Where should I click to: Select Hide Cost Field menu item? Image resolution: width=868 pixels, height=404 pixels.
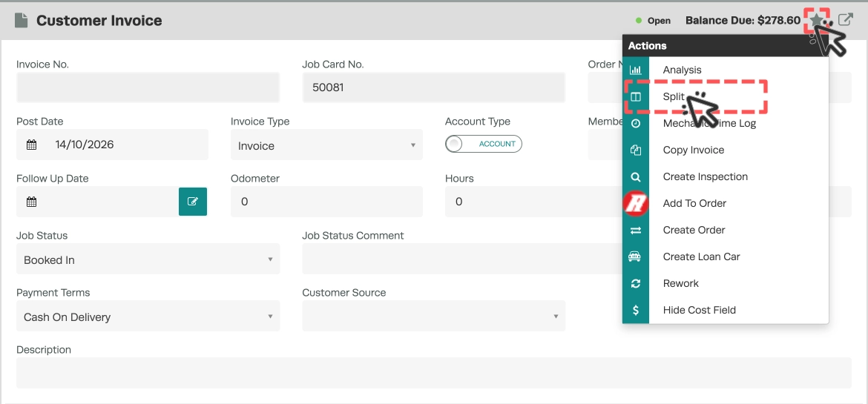700,310
